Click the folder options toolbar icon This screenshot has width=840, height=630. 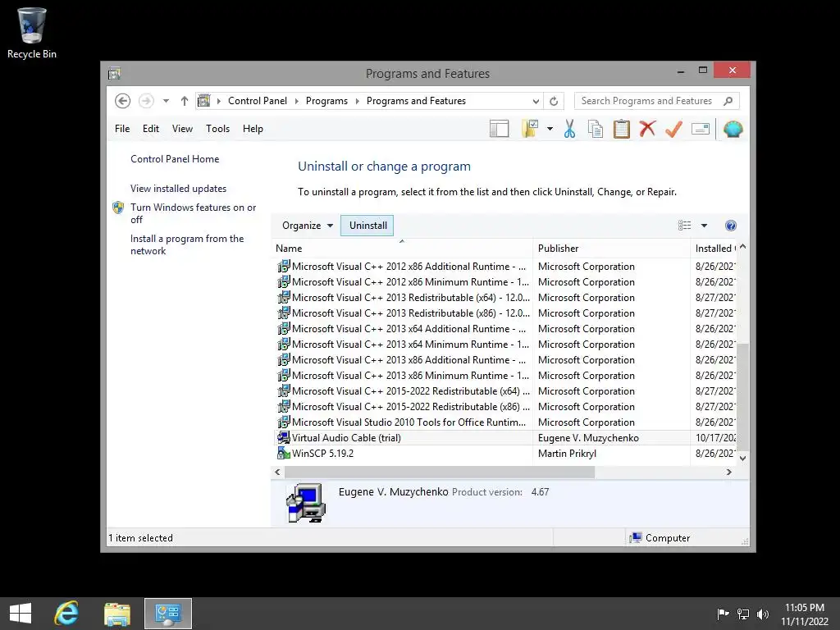(530, 129)
